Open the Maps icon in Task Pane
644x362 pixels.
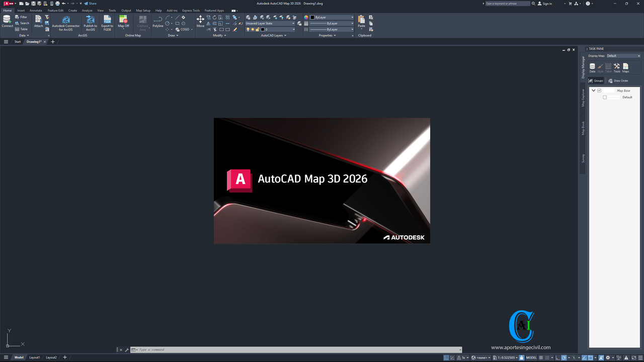[625, 68]
